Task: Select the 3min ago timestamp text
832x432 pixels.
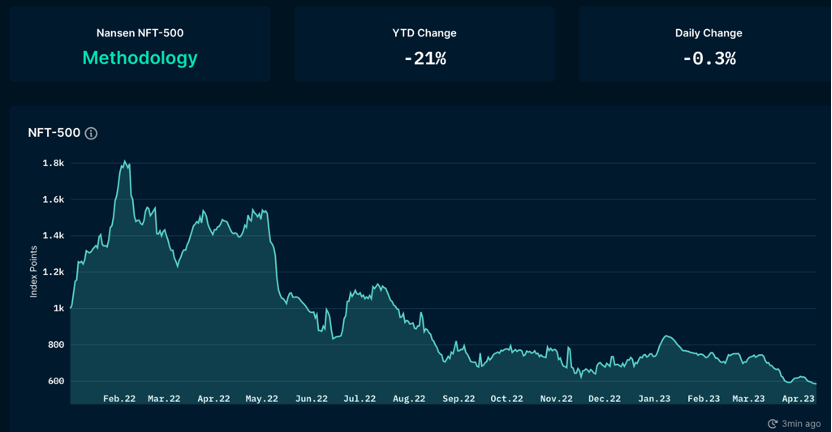Action: pos(802,424)
